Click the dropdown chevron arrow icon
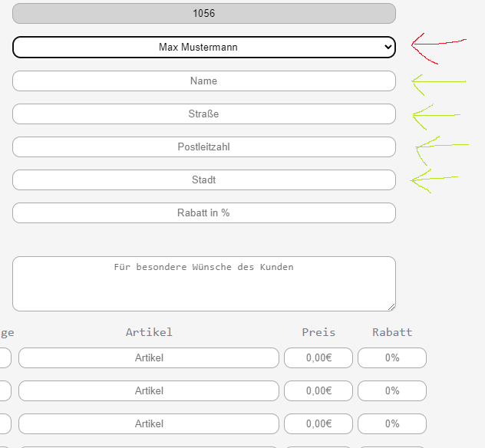The height and width of the screenshot is (448, 485). pyautogui.click(x=388, y=47)
